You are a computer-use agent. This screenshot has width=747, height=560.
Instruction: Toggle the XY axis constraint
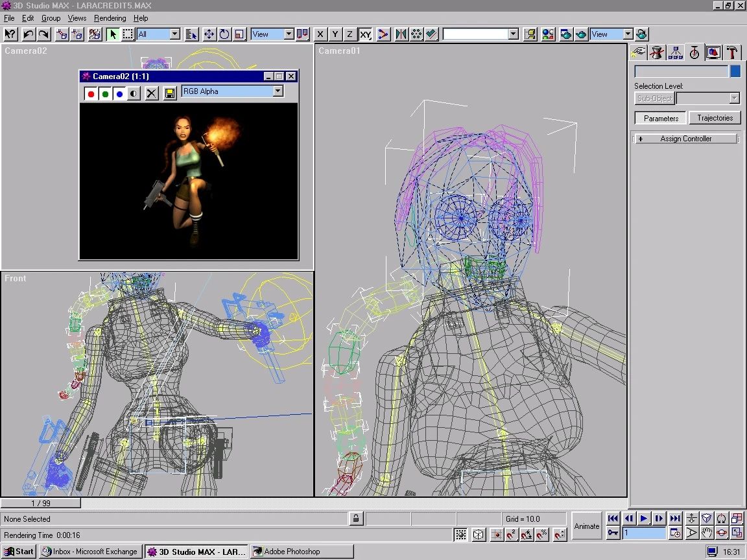pos(365,34)
